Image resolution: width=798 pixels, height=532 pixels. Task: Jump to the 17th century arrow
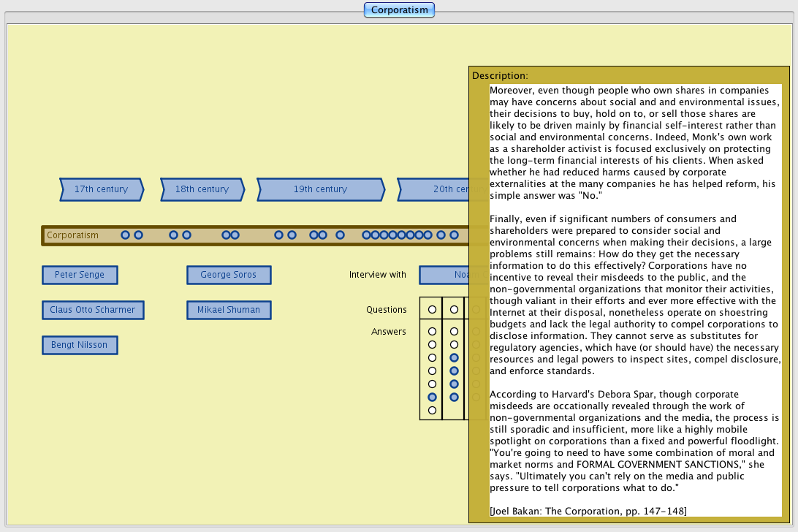(x=101, y=189)
